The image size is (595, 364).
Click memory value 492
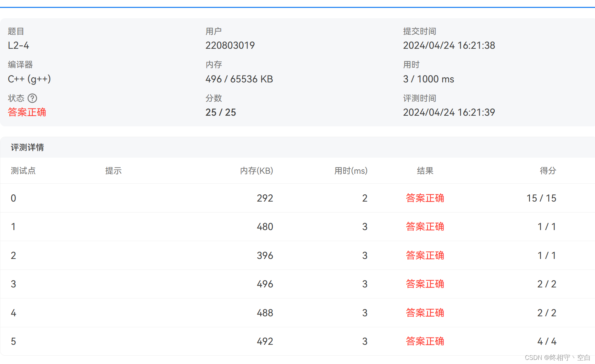click(265, 341)
